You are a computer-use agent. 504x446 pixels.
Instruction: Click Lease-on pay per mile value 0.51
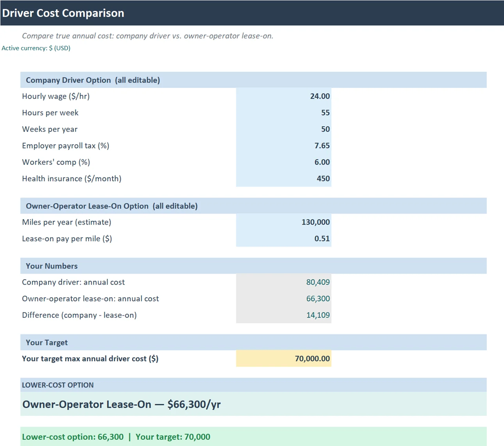point(283,239)
